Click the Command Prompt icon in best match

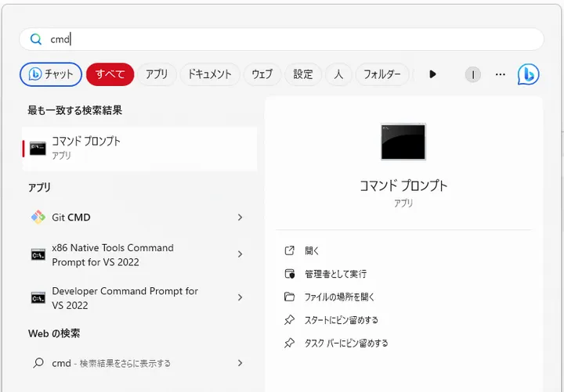38,149
